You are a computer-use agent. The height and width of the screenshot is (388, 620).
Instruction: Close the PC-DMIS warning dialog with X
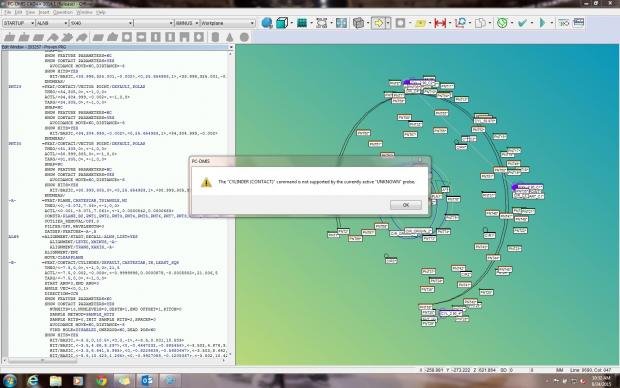coord(420,161)
